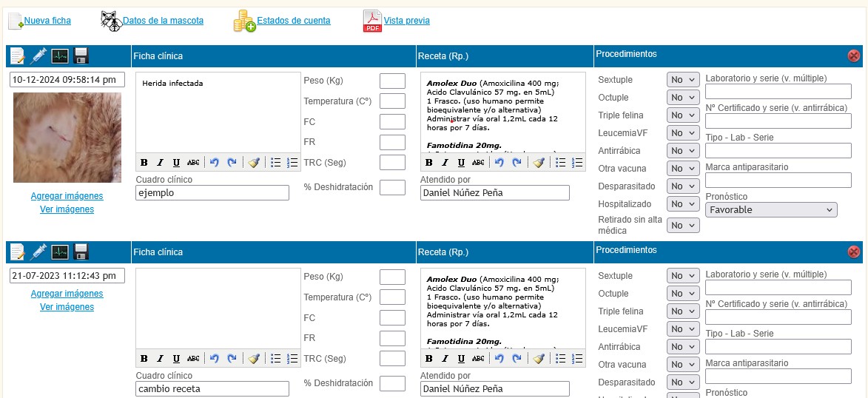Click the % Deshidratación field in the first record
This screenshot has height=398, width=868.
point(392,187)
